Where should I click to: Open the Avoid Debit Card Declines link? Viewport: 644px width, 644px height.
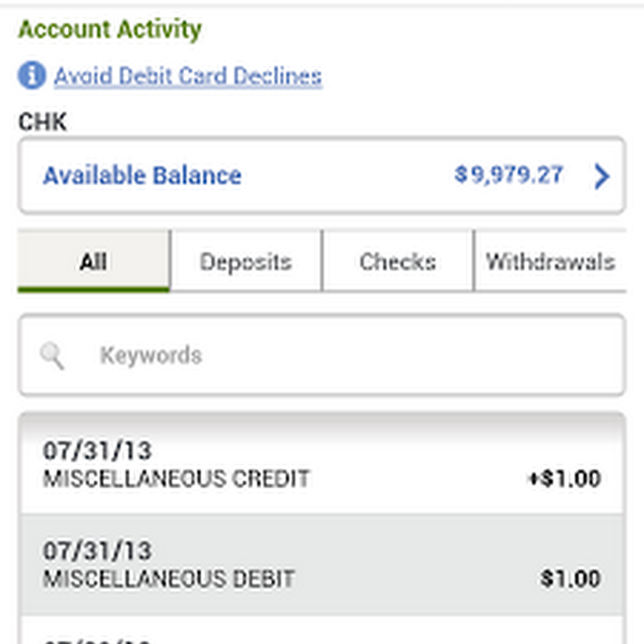pyautogui.click(x=187, y=76)
